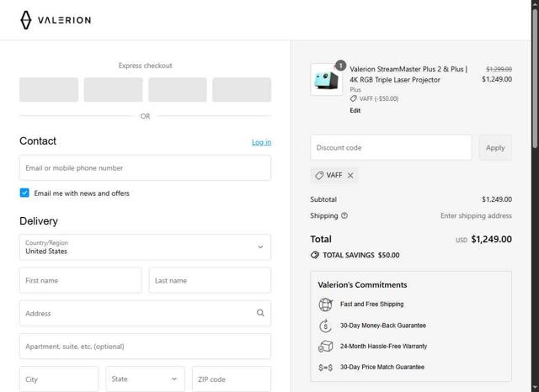Click the 30-Day Price Match Guarantee text
539x392 pixels.
tap(382, 367)
